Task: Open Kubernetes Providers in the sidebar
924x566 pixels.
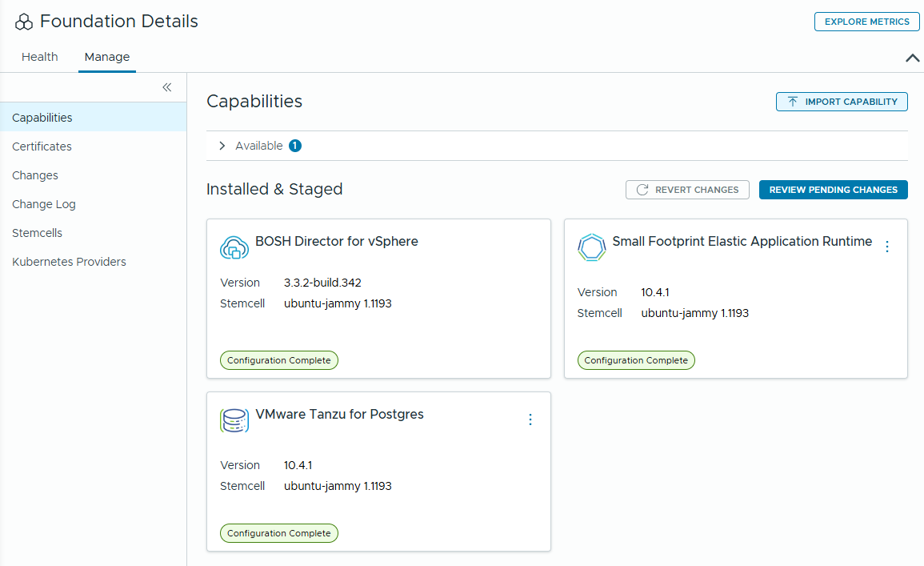Action: (93, 262)
